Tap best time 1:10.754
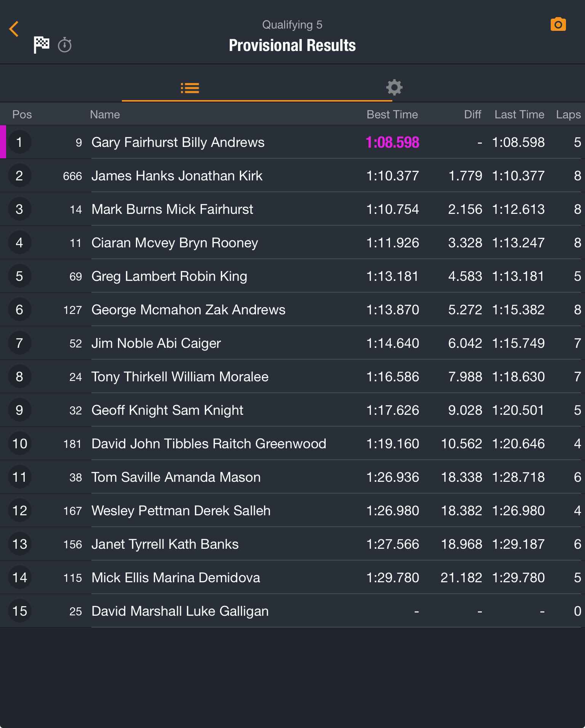The height and width of the screenshot is (728, 585). (392, 209)
